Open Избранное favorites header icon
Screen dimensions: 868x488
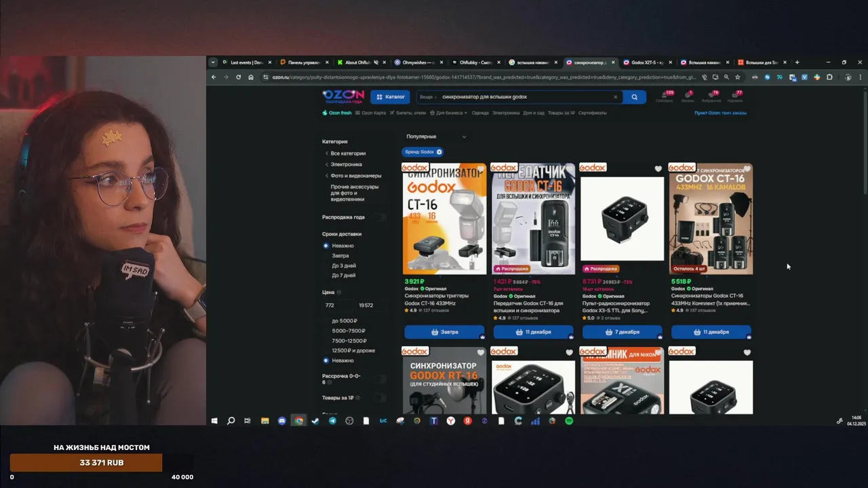(712, 96)
